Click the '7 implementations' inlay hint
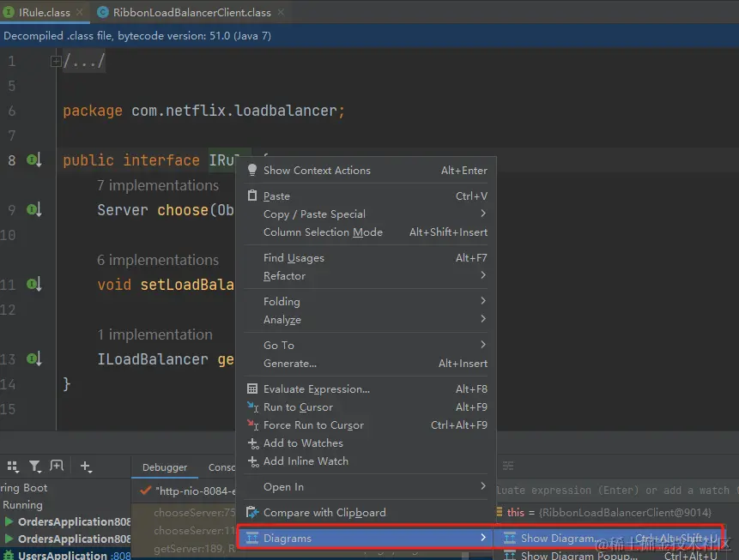 [158, 185]
